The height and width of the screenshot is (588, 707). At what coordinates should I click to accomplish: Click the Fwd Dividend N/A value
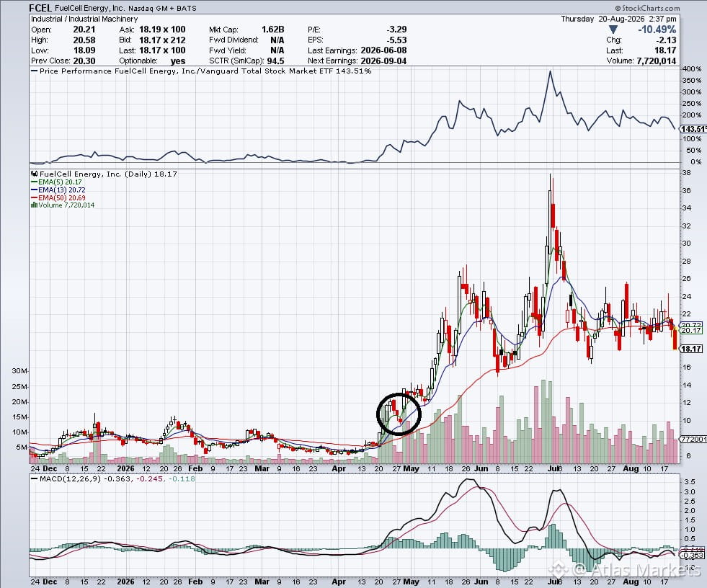click(277, 40)
